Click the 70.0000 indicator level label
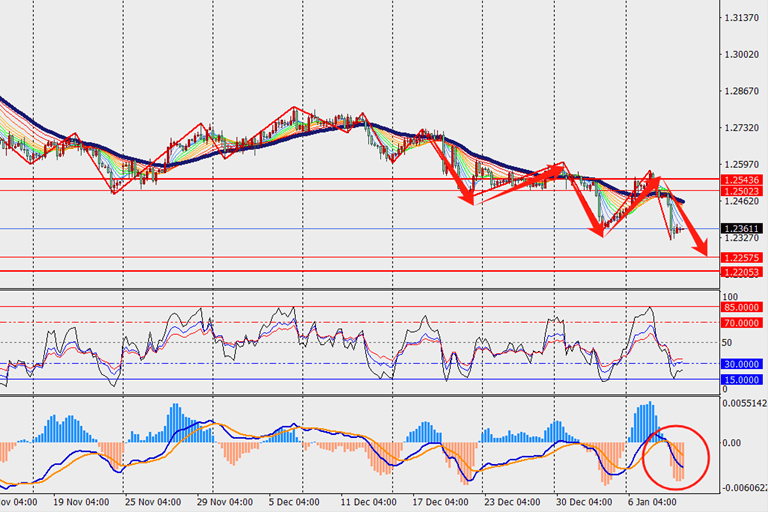 pyautogui.click(x=742, y=323)
